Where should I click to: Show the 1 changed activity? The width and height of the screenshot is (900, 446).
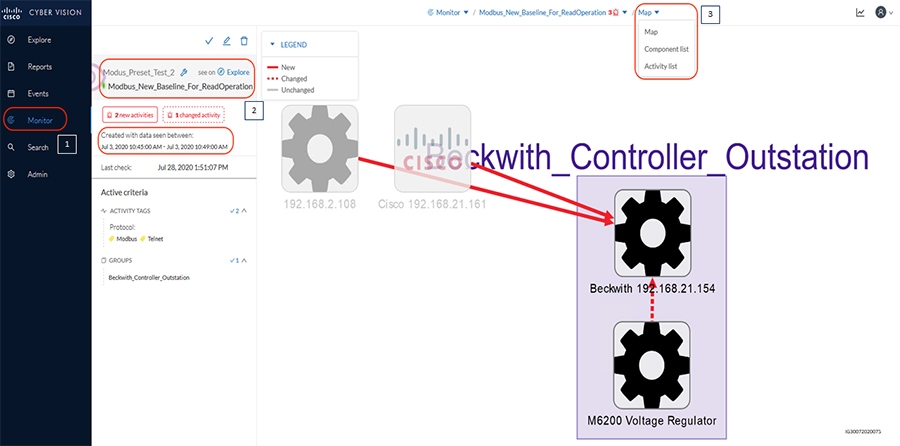click(193, 115)
